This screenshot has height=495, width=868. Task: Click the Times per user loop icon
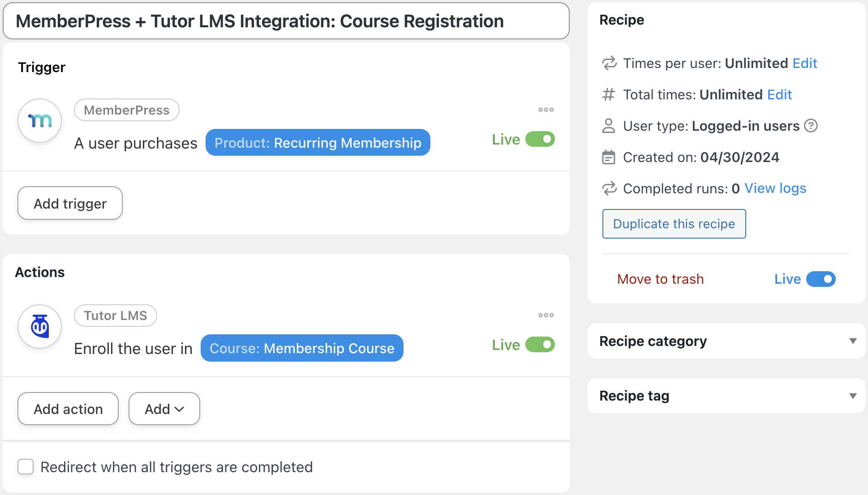(609, 63)
